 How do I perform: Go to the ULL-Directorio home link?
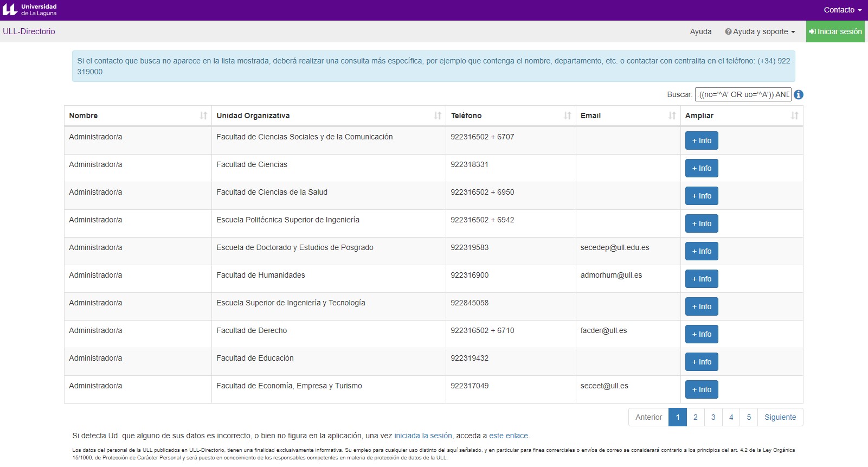(29, 31)
